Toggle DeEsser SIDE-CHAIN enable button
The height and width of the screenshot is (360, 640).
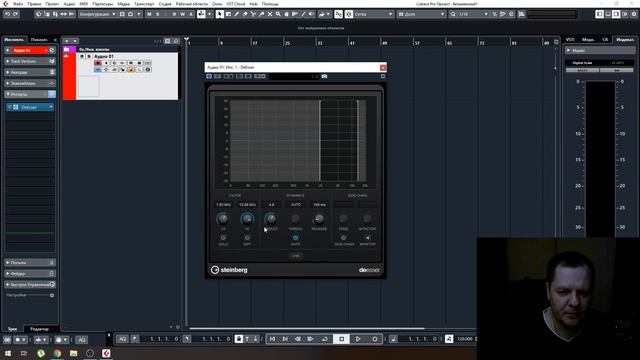(x=344, y=238)
